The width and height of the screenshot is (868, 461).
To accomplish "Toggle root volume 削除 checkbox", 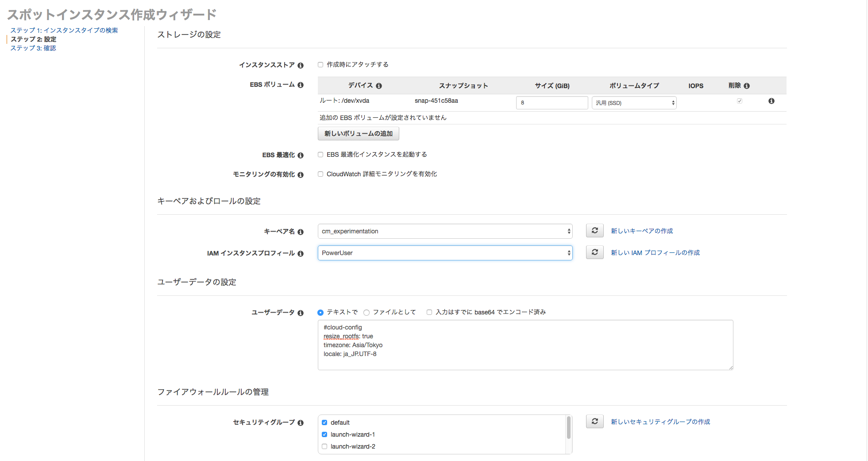I will [x=740, y=101].
